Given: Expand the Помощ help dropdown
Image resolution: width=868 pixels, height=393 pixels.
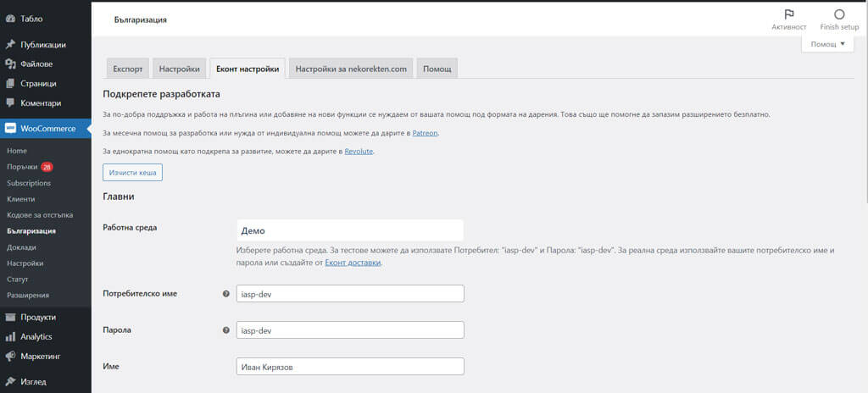Looking at the screenshot, I should (827, 44).
